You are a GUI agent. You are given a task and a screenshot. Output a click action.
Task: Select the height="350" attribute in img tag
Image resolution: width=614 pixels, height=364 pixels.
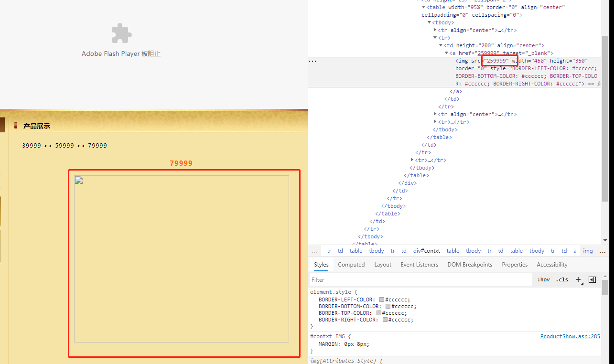coord(569,61)
